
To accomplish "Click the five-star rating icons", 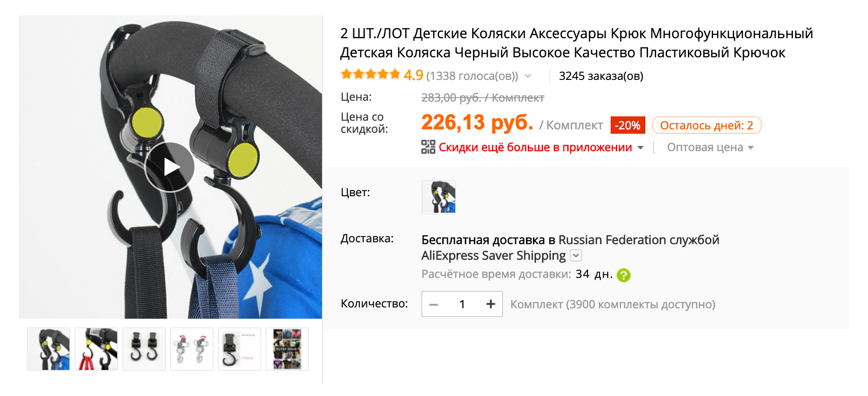I will [370, 74].
